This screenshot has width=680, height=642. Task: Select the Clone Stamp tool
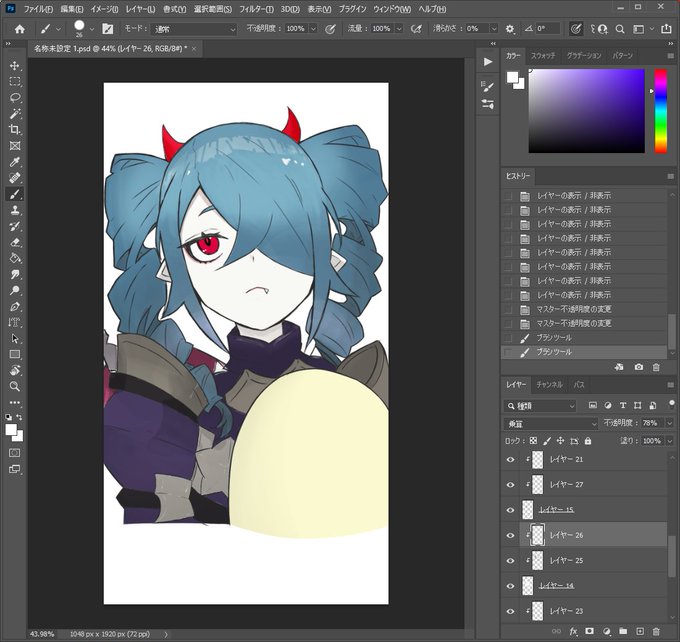click(x=15, y=210)
